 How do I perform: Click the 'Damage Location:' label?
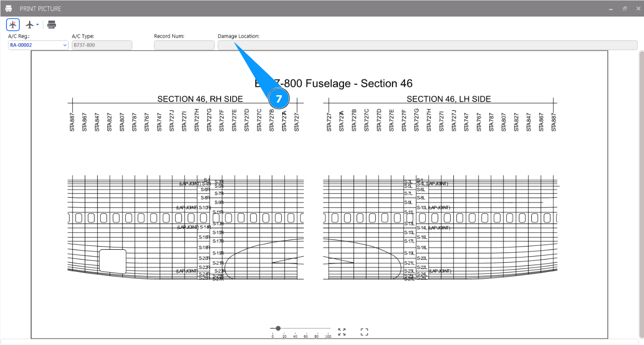(x=238, y=36)
